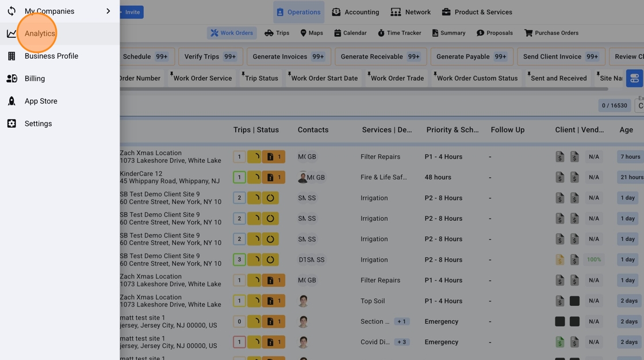
Task: Click the trip count badge 0 on matt test site row
Action: [x=239, y=321]
